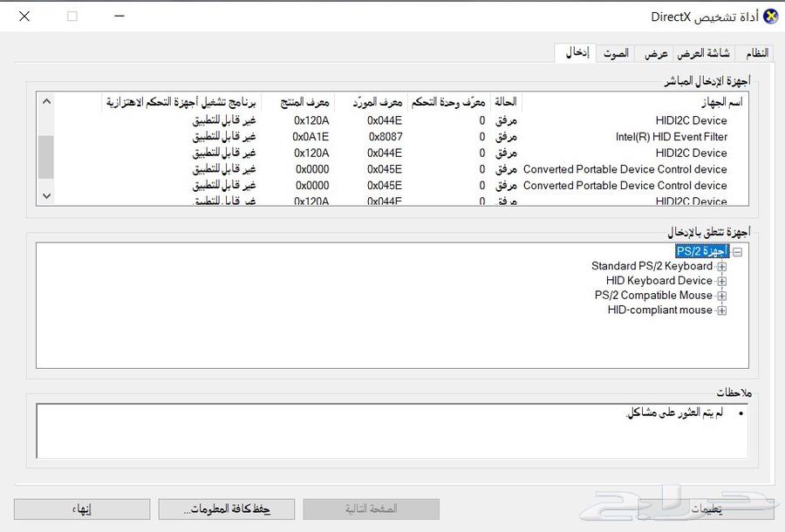Open the عرض tab
Image resolution: width=785 pixels, height=532 pixels.
pyautogui.click(x=656, y=52)
